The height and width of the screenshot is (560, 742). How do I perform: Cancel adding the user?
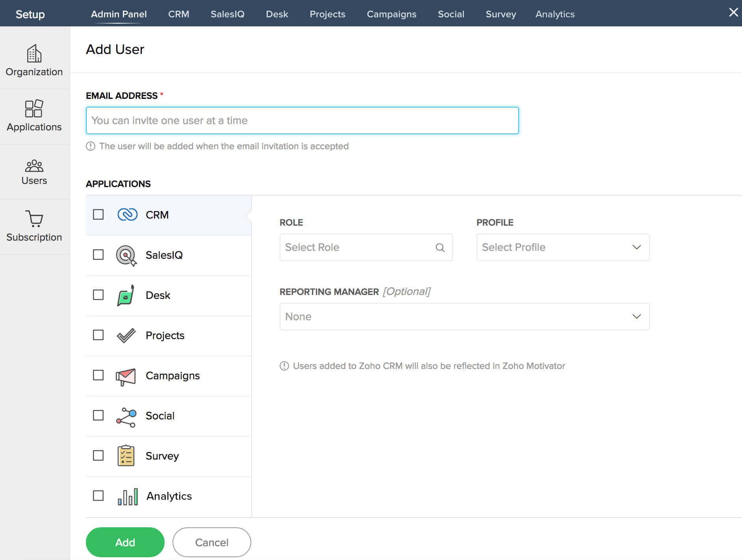point(211,542)
